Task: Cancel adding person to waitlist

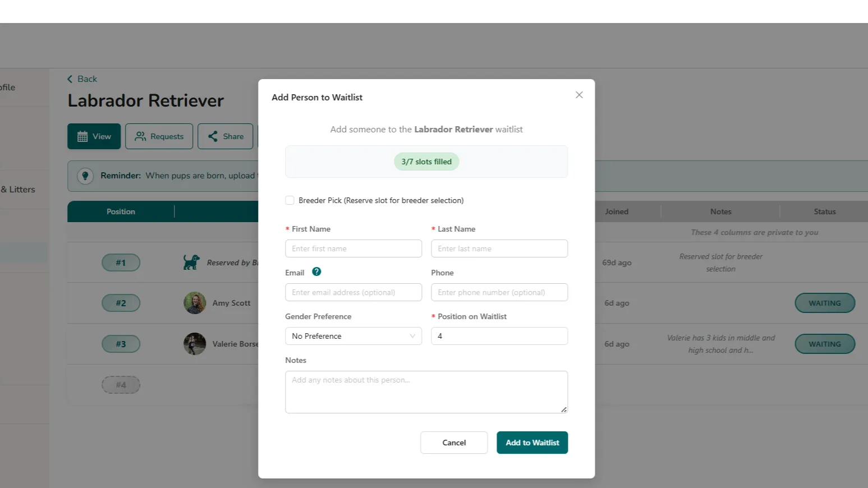Action: 454,443
